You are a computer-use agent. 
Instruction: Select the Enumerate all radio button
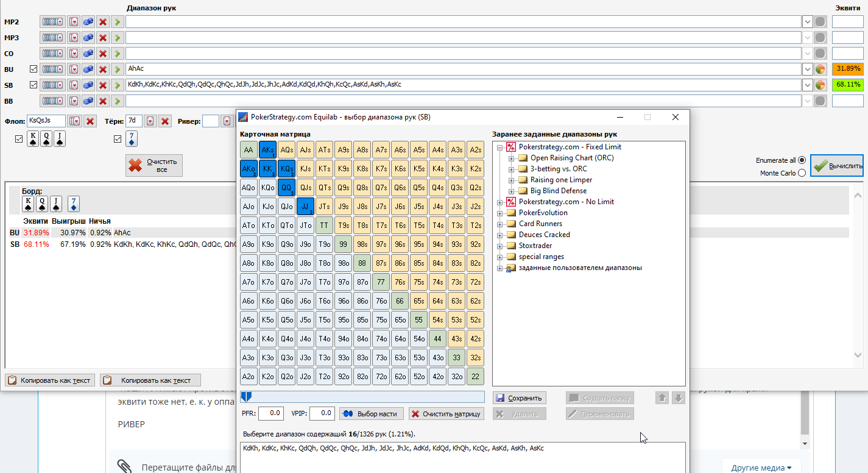(x=802, y=160)
